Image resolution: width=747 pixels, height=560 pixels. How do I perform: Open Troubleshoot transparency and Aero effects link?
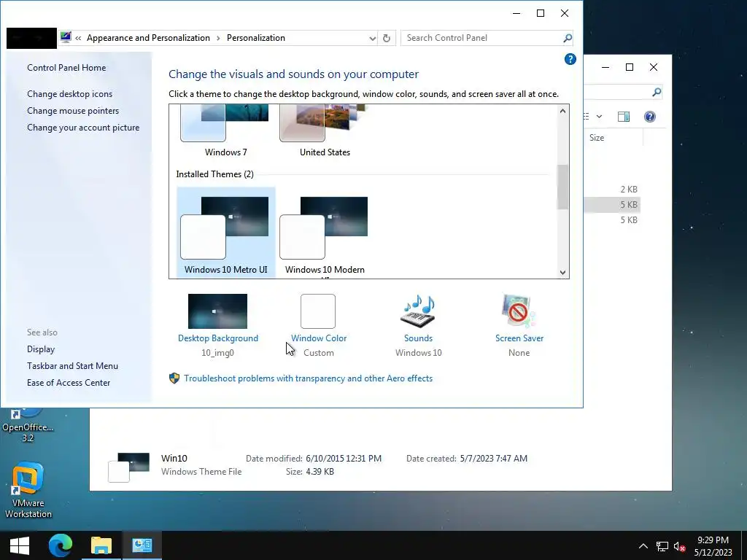(309, 378)
